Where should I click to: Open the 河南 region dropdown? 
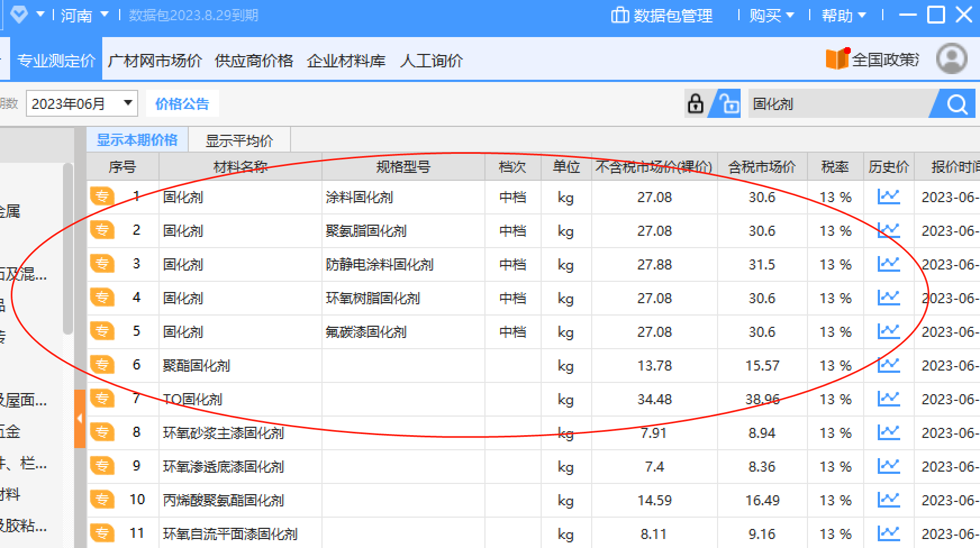click(84, 15)
